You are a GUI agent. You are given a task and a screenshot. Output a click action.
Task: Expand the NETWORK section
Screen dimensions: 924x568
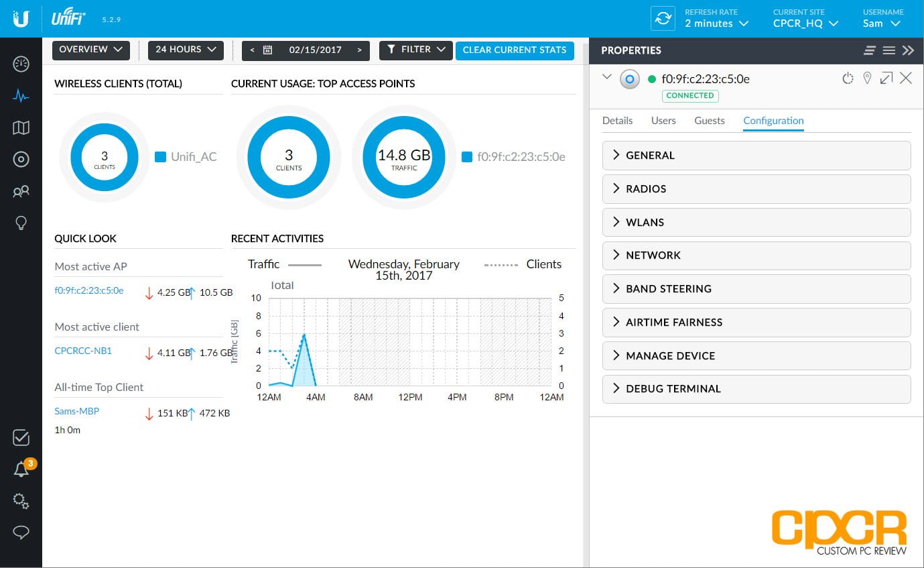pyautogui.click(x=756, y=255)
